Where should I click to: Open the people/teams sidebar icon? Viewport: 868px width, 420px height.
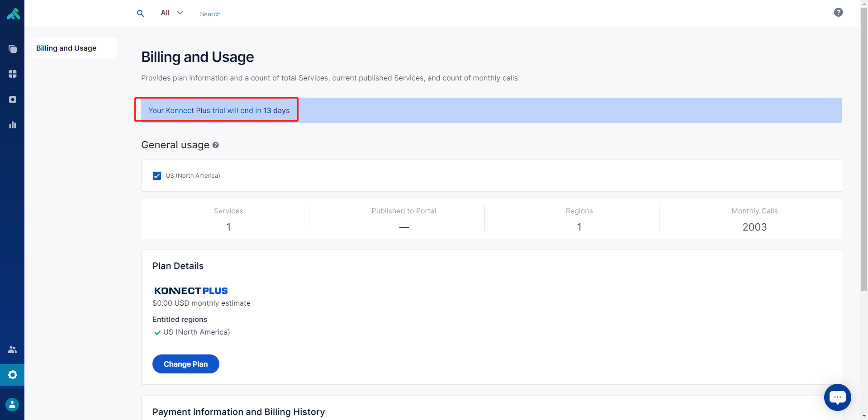tap(13, 349)
